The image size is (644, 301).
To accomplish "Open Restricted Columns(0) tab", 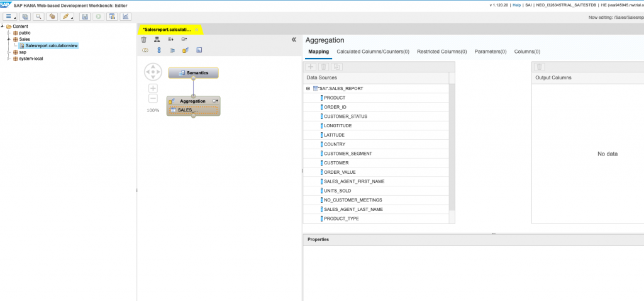I will [442, 52].
